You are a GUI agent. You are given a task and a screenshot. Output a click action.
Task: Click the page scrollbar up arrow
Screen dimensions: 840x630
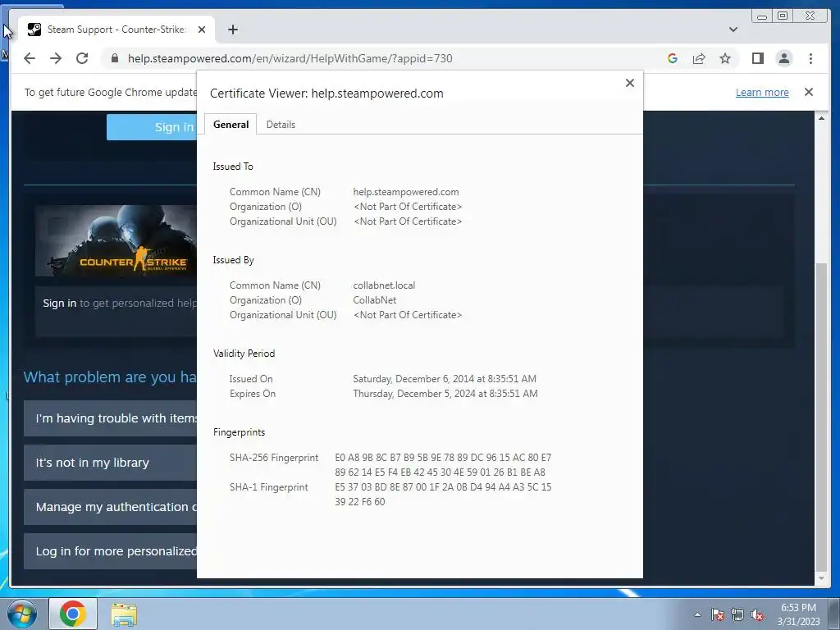tap(821, 118)
